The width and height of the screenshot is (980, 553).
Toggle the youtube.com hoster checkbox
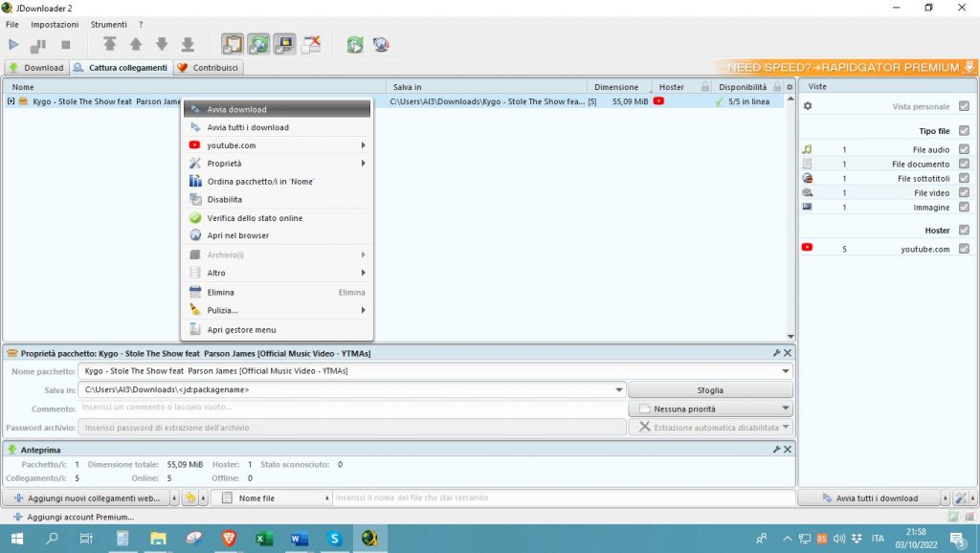coord(964,249)
